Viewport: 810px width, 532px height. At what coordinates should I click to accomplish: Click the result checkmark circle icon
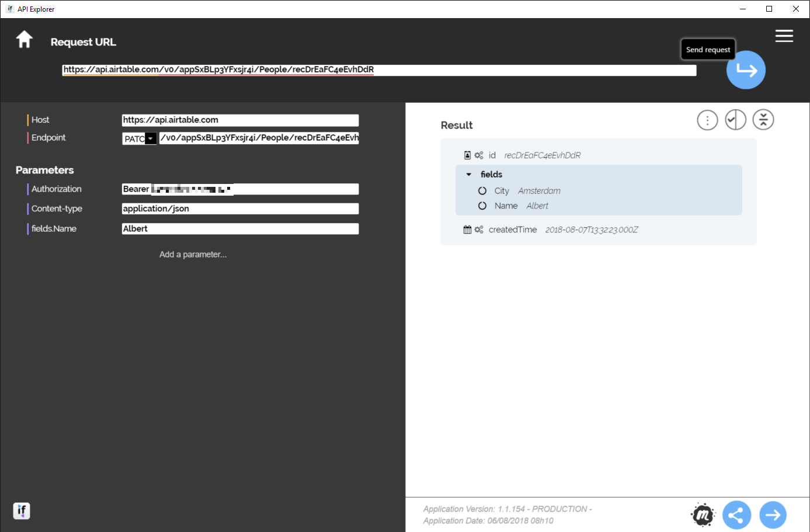tap(735, 120)
